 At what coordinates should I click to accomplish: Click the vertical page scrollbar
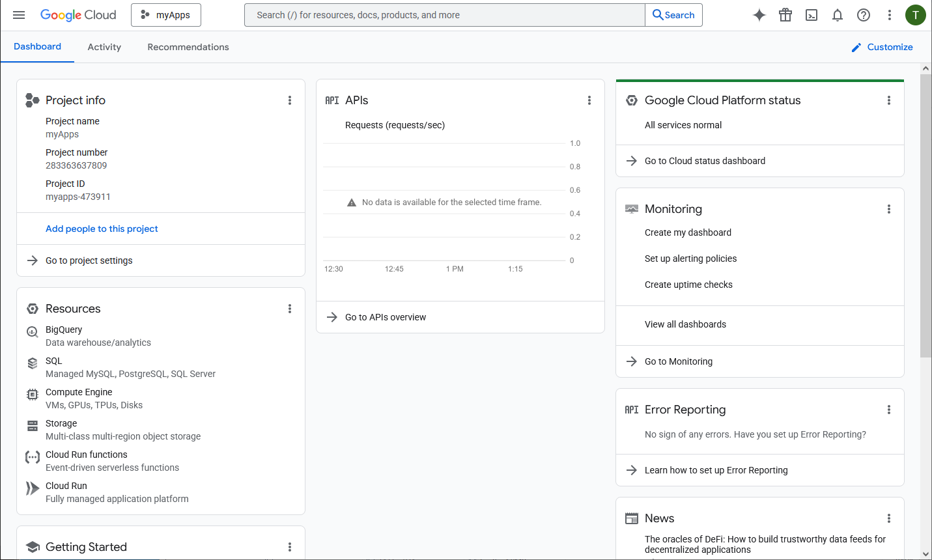(x=925, y=215)
